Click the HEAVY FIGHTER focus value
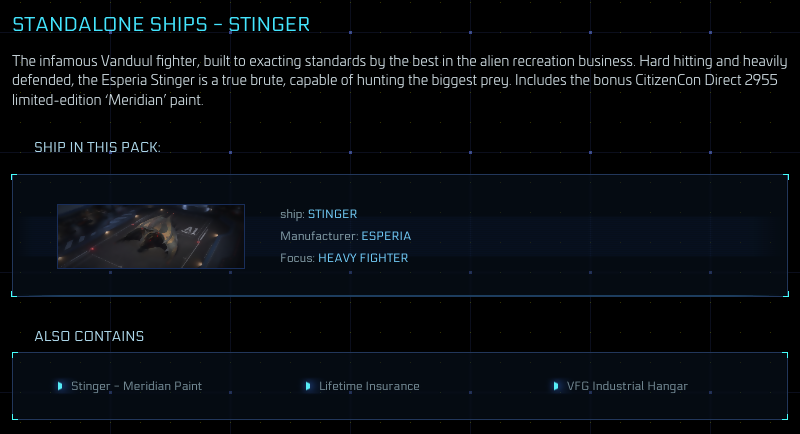The height and width of the screenshot is (434, 800). tap(363, 258)
